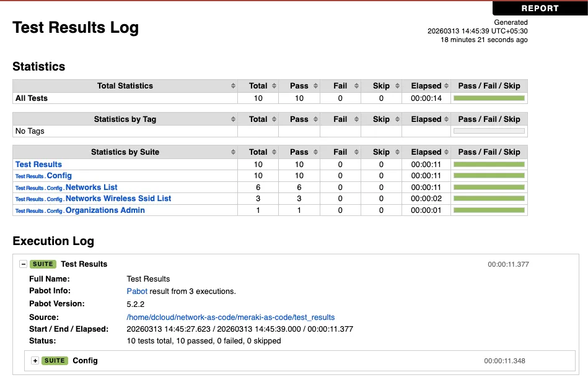Image resolution: width=588 pixels, height=388 pixels.
Task: Sort the Pass / Fail / Skip column
Action: pyautogui.click(x=489, y=85)
